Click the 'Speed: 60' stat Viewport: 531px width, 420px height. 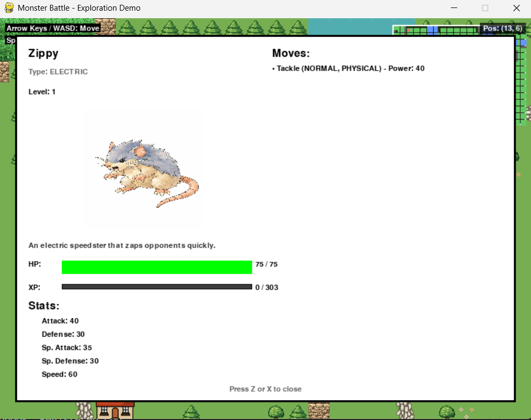point(60,374)
